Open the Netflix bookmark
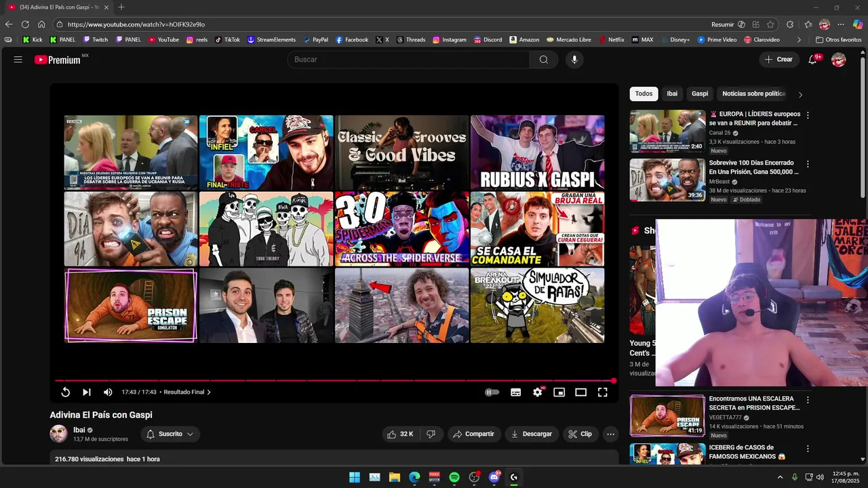 coord(611,40)
